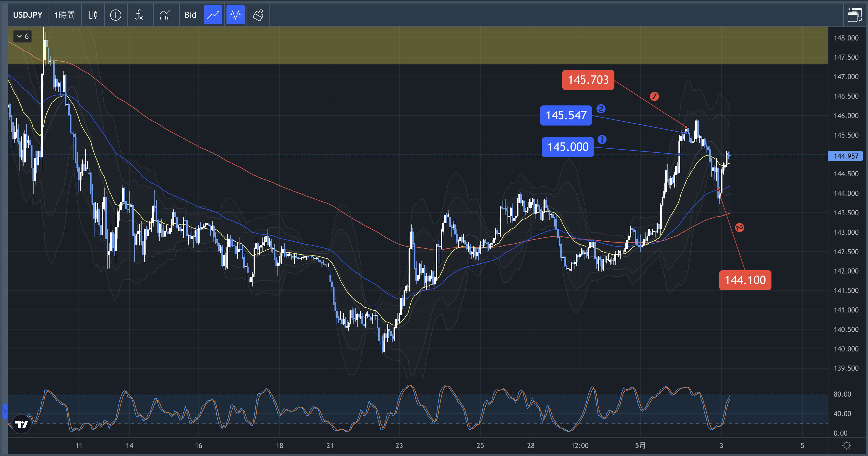Screen dimensions: 868x456
Task: Select the 144.100 red price label
Action: click(x=745, y=280)
